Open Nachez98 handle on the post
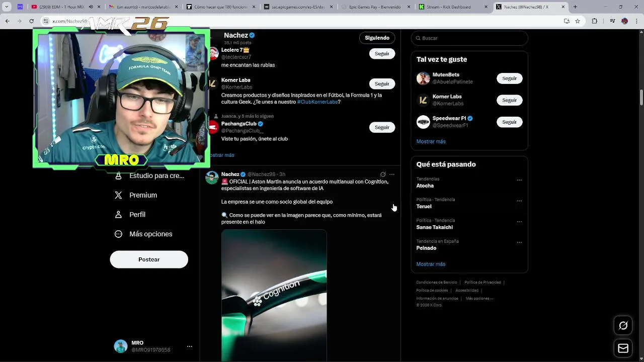644x362 pixels. pos(261,174)
